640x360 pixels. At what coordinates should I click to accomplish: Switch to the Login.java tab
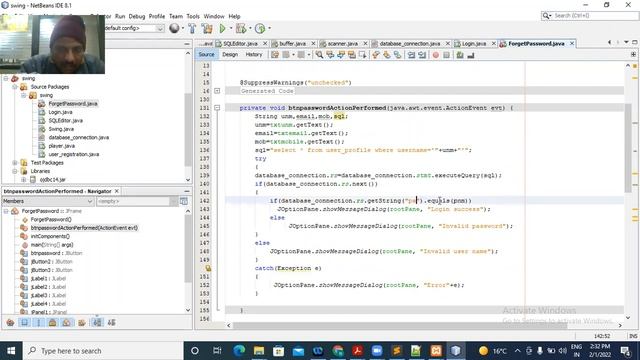click(x=473, y=43)
